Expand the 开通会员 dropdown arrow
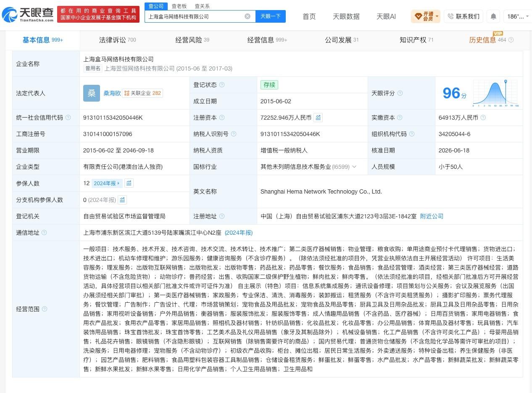 pyautogui.click(x=437, y=16)
